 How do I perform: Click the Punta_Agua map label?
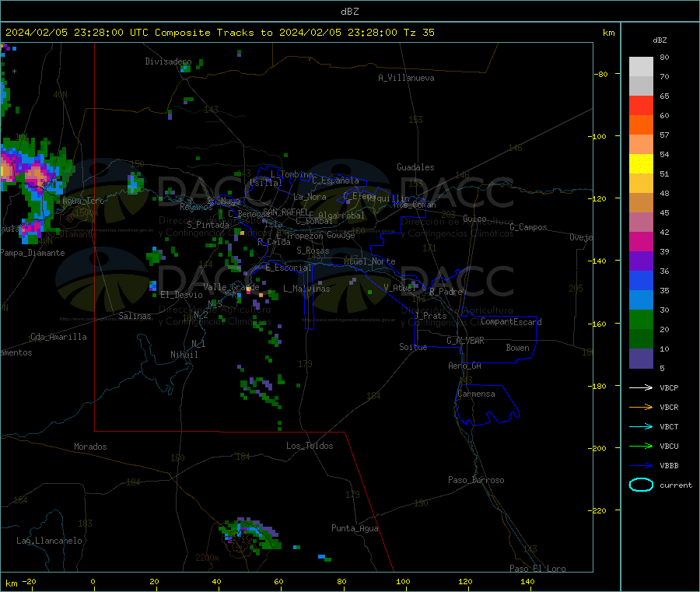click(x=355, y=528)
